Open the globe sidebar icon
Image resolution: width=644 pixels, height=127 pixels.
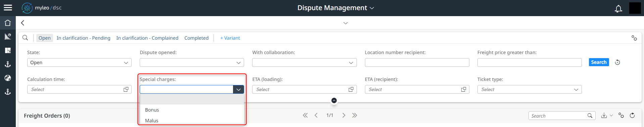coord(8,78)
